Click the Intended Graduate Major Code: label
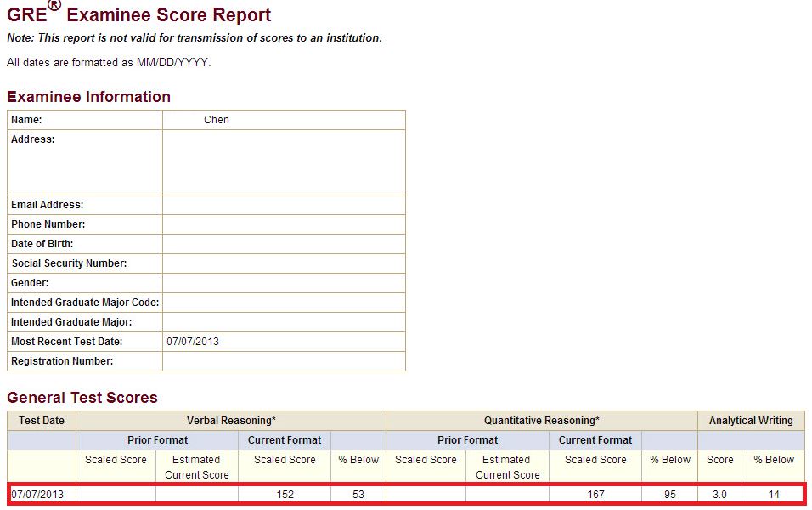Screen dimensions: 812x510 pos(85,303)
